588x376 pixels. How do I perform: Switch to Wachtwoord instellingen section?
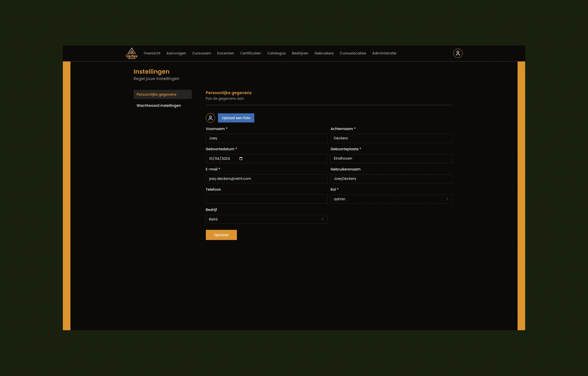(158, 105)
